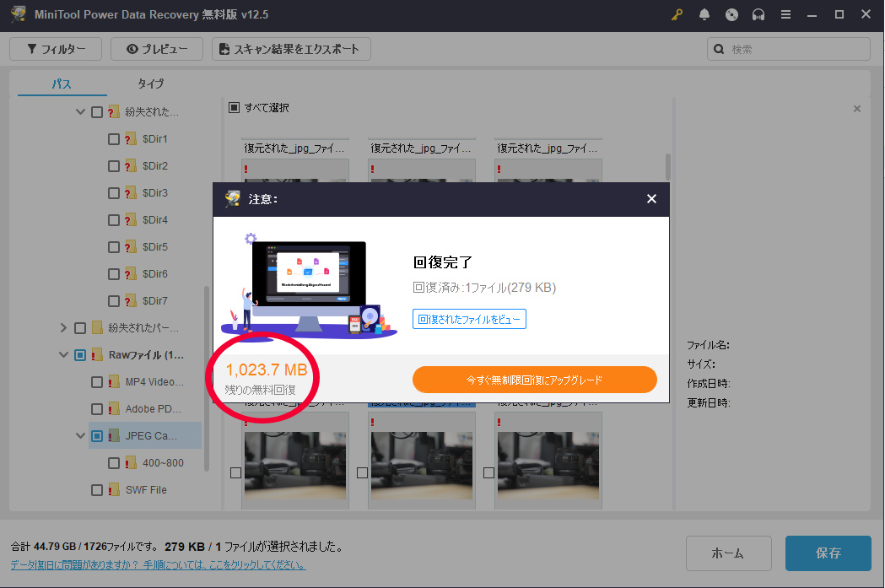The height and width of the screenshot is (588, 885).
Task: Click the 検索 search field
Action: tap(789, 49)
